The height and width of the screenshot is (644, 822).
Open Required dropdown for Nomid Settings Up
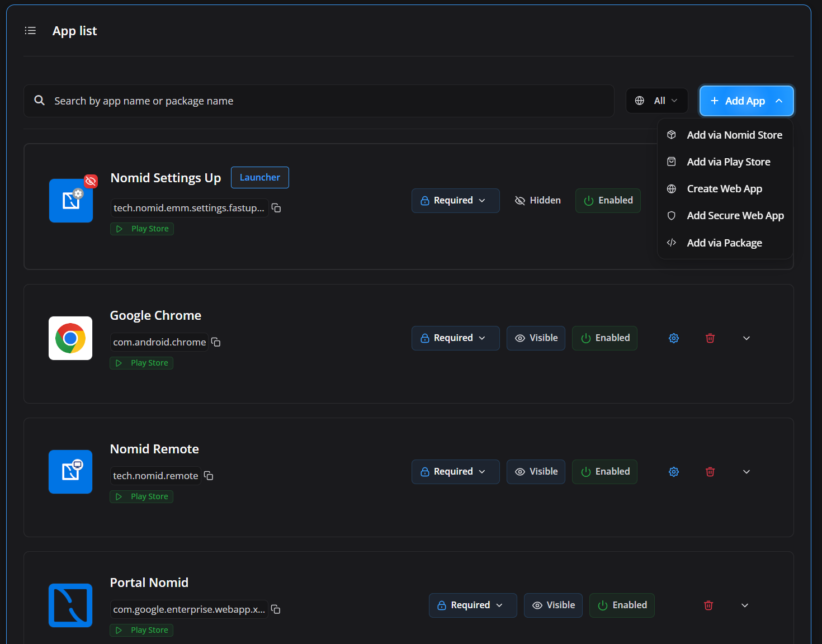click(456, 201)
